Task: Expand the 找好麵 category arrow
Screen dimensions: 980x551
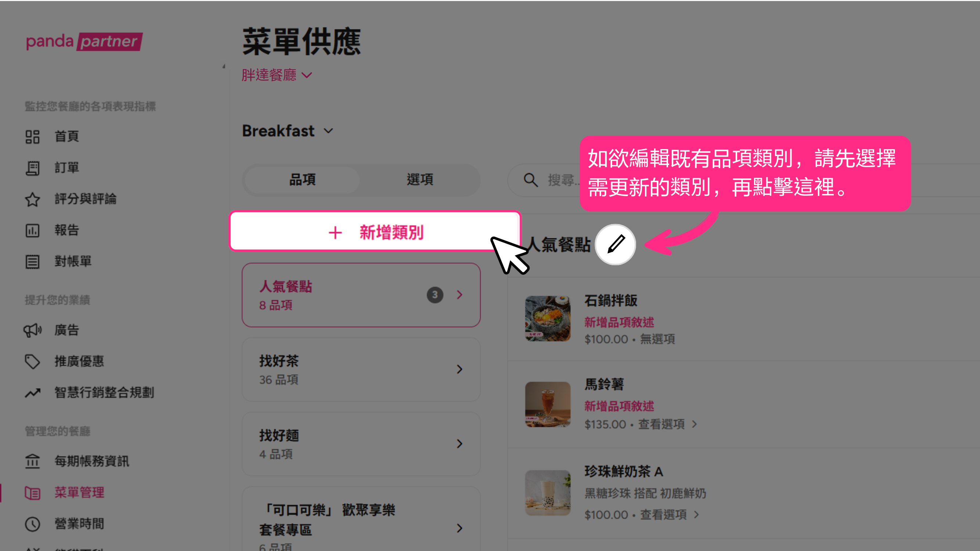Action: [460, 443]
